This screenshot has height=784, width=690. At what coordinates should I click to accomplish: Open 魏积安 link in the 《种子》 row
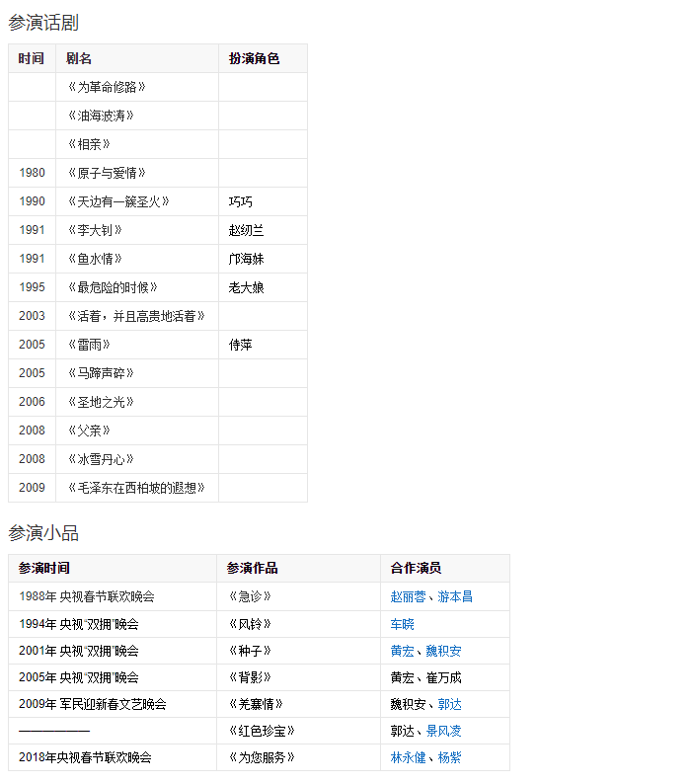443,651
